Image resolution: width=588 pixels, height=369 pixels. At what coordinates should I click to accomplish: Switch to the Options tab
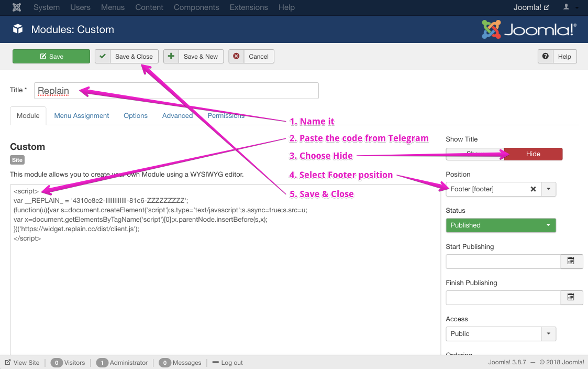(x=136, y=116)
